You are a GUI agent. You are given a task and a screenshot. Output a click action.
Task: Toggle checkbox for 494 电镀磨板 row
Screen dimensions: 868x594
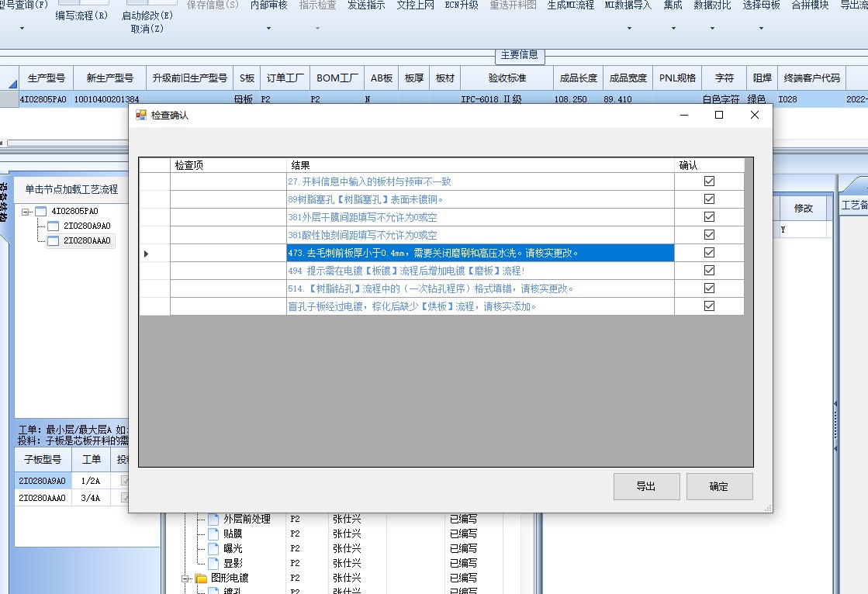(x=709, y=270)
